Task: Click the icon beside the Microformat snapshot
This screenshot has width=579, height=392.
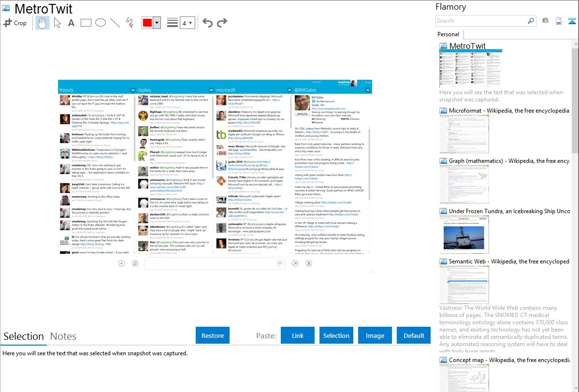Action: 443,111
